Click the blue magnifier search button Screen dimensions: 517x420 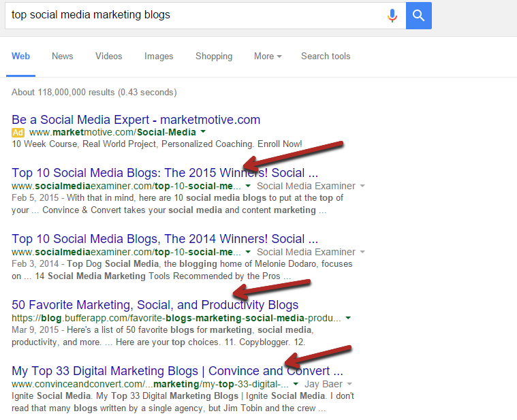pyautogui.click(x=419, y=16)
